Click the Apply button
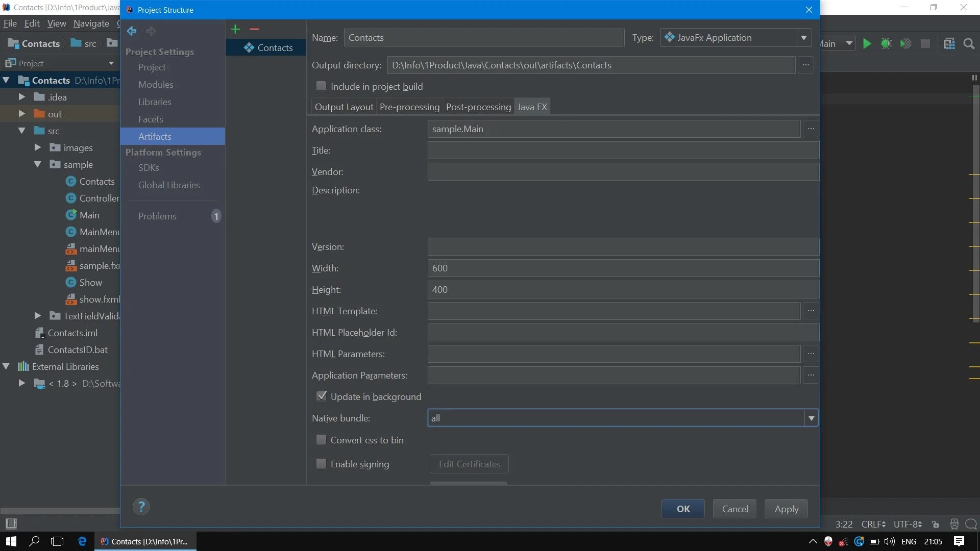 point(786,509)
